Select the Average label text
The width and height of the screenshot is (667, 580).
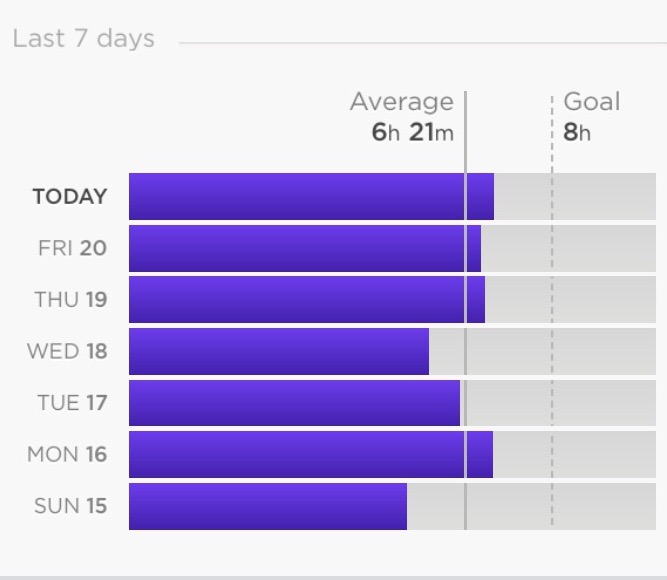[401, 102]
